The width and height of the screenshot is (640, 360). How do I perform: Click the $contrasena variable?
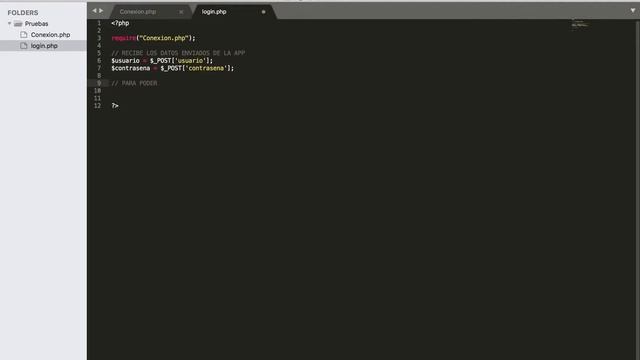coord(131,68)
